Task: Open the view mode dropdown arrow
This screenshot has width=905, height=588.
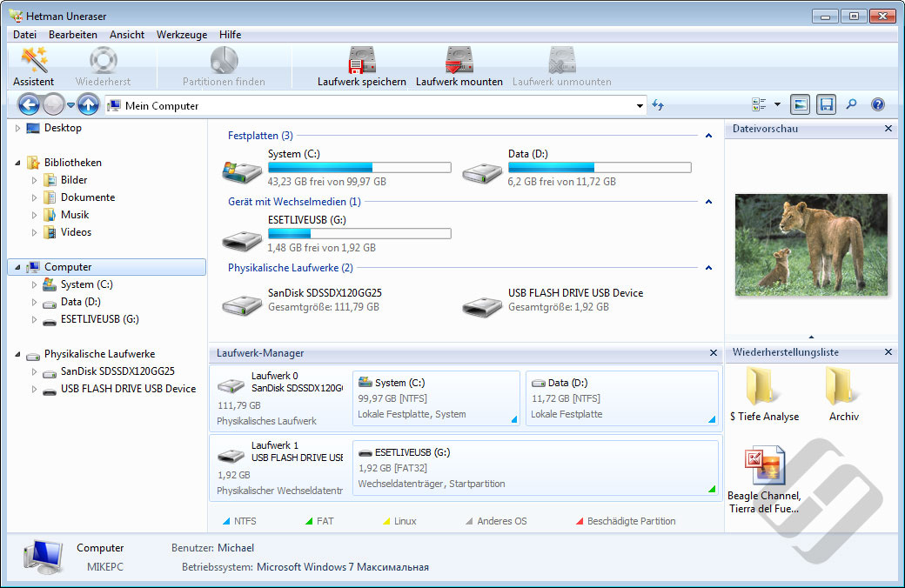Action: pyautogui.click(x=777, y=105)
